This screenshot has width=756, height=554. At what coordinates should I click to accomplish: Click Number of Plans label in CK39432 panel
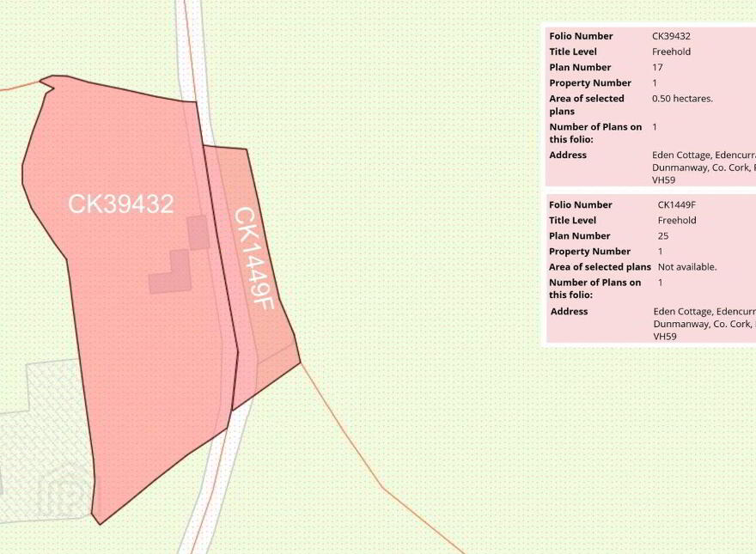point(595,133)
